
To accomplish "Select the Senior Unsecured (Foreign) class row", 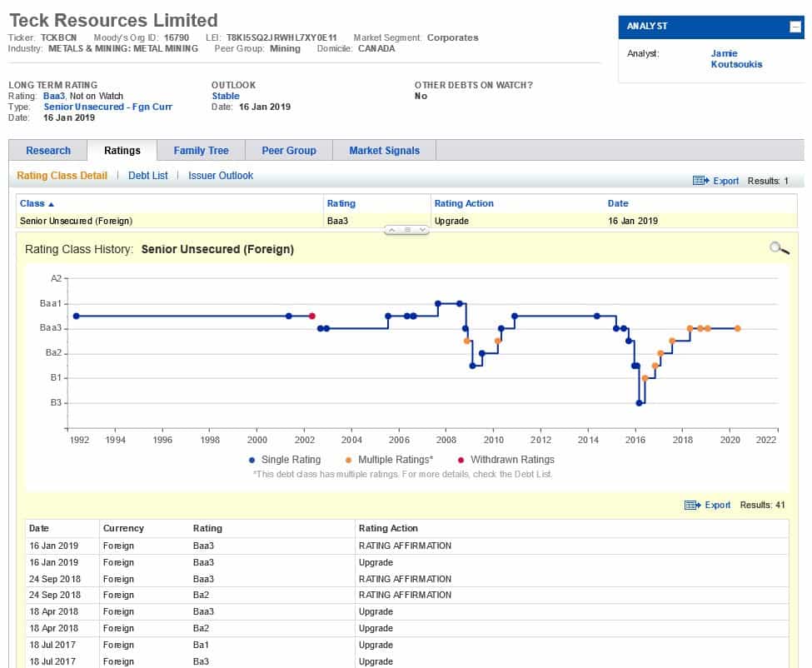I will pos(406,221).
